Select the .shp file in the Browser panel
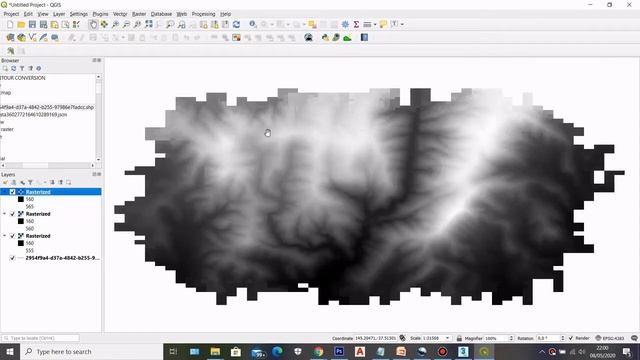This screenshot has height=360, width=640. [47, 107]
